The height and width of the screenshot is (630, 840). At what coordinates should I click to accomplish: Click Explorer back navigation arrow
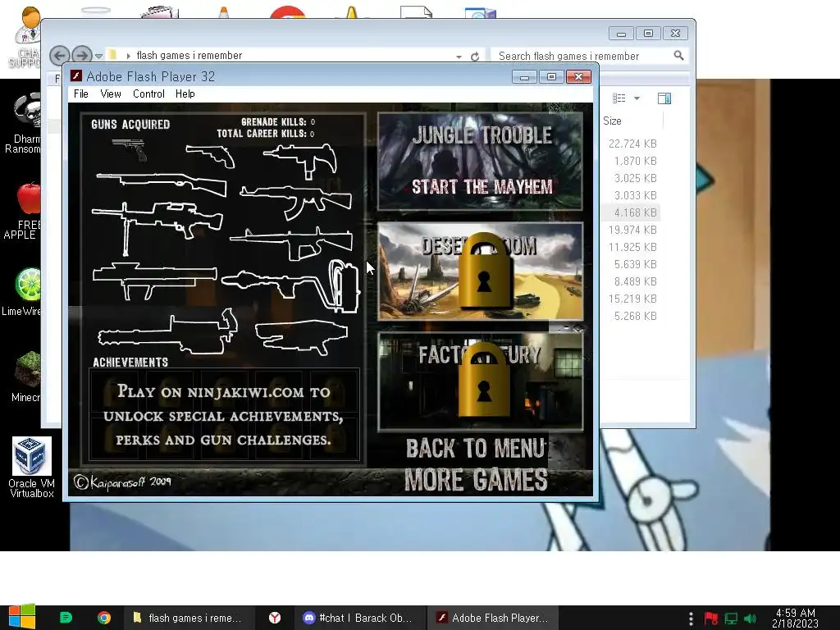[x=59, y=55]
